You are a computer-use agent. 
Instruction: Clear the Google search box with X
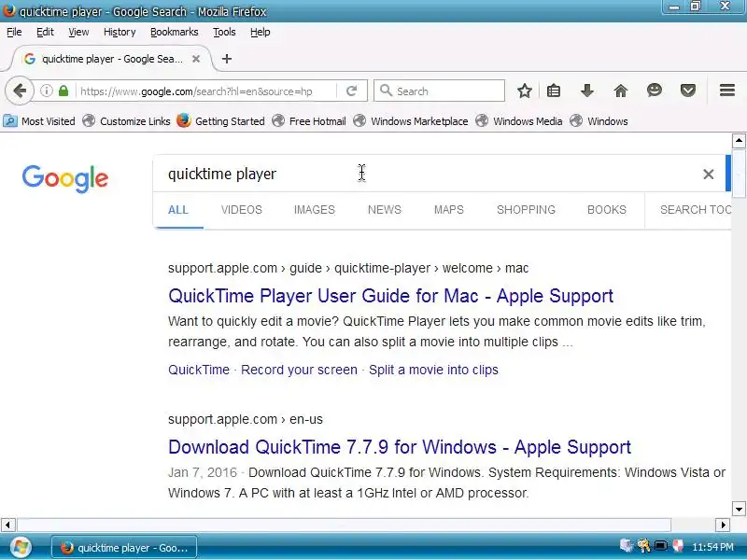click(709, 175)
